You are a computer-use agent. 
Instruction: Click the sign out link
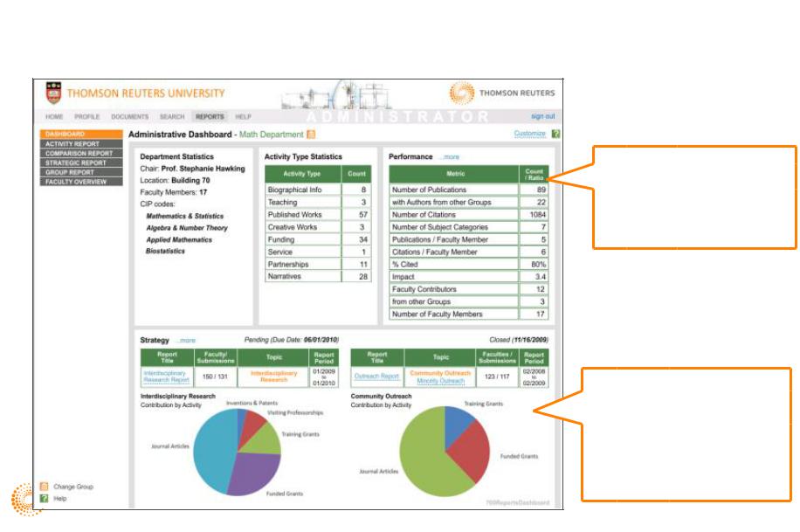click(543, 116)
